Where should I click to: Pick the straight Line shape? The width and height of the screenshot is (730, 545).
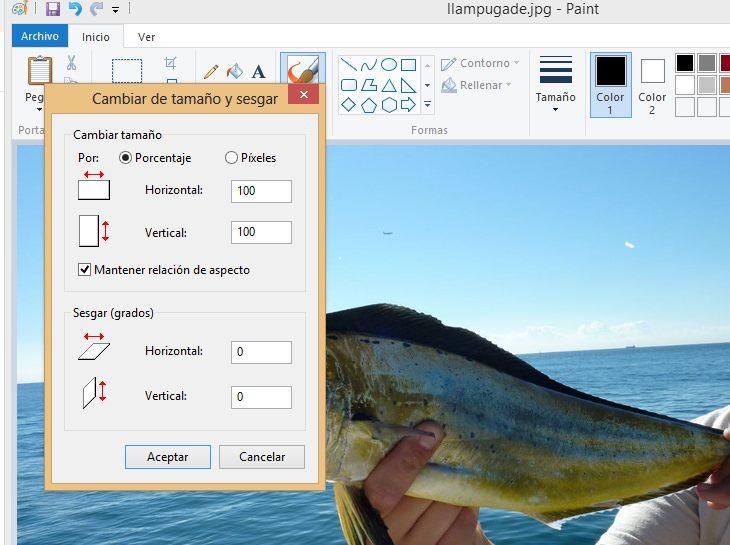click(x=349, y=64)
